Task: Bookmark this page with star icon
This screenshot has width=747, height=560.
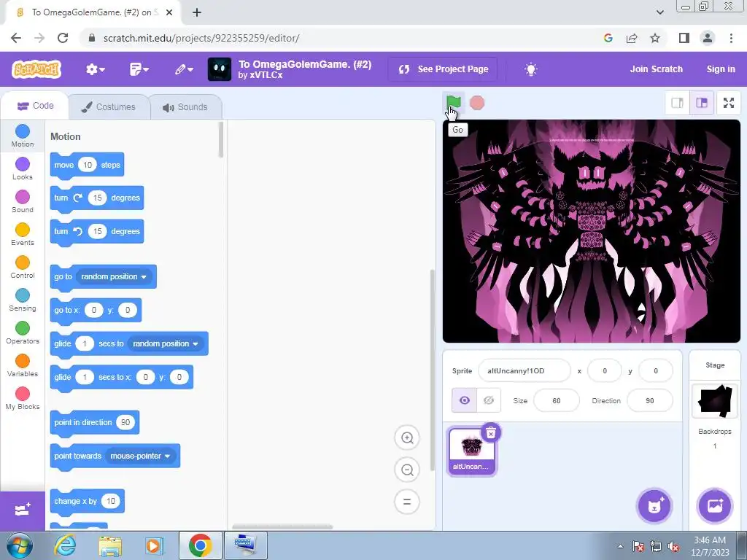Action: tap(655, 38)
